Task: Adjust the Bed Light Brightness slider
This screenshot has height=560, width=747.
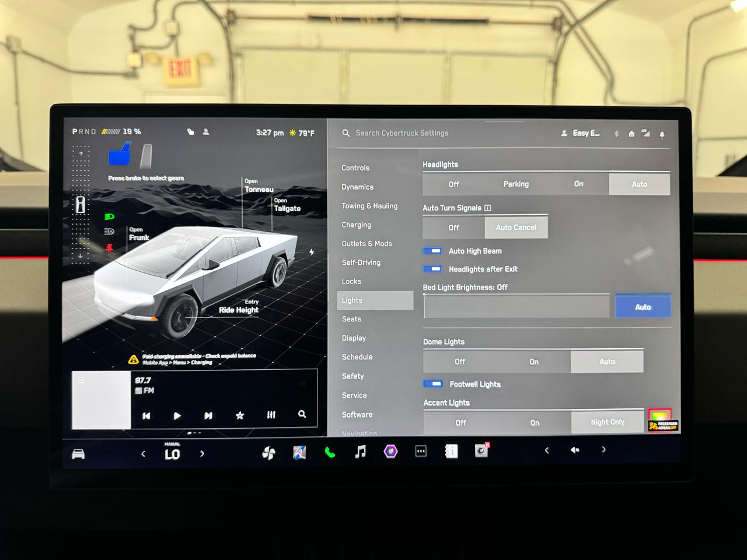Action: pyautogui.click(x=516, y=307)
